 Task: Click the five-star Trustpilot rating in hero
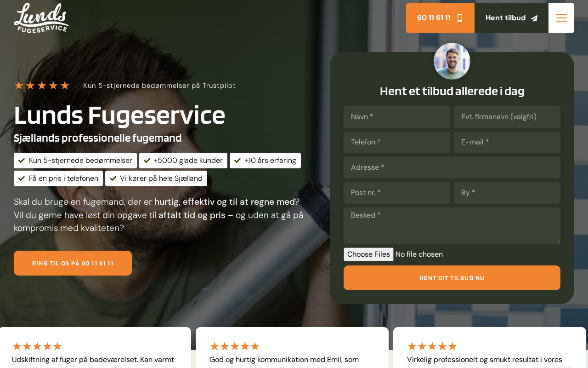tap(42, 86)
